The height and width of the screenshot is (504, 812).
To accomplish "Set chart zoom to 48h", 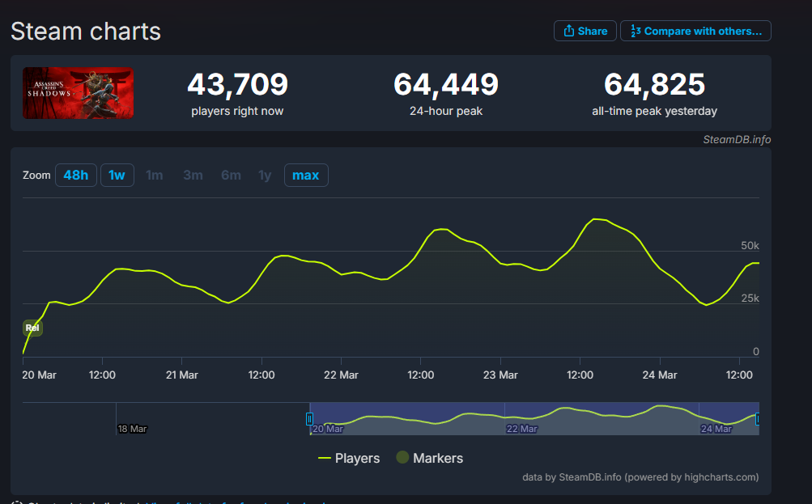I will click(75, 175).
